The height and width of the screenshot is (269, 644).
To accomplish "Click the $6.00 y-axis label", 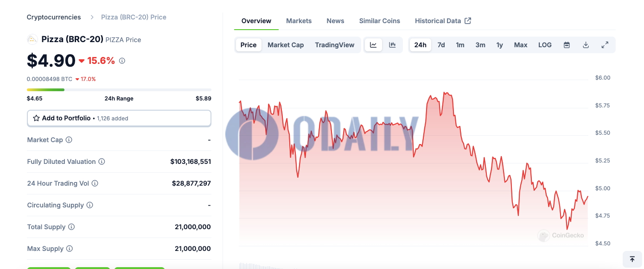I will [x=603, y=78].
